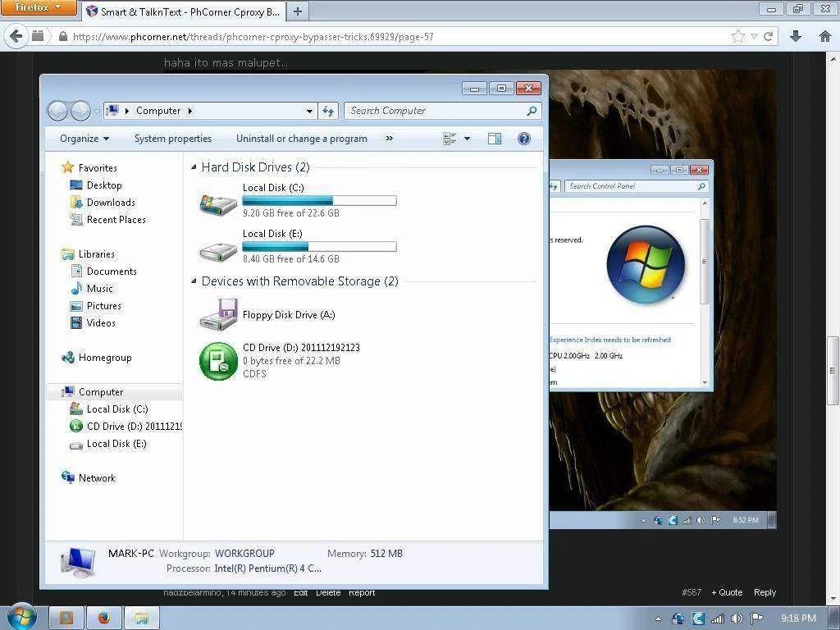Open recent pages dropdown arrow

pos(97,111)
